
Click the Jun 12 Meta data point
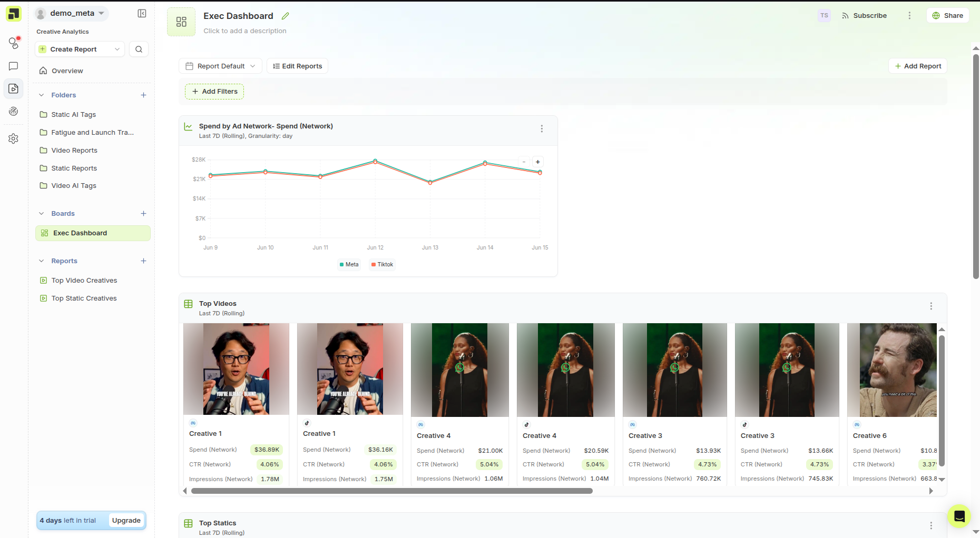coord(375,161)
